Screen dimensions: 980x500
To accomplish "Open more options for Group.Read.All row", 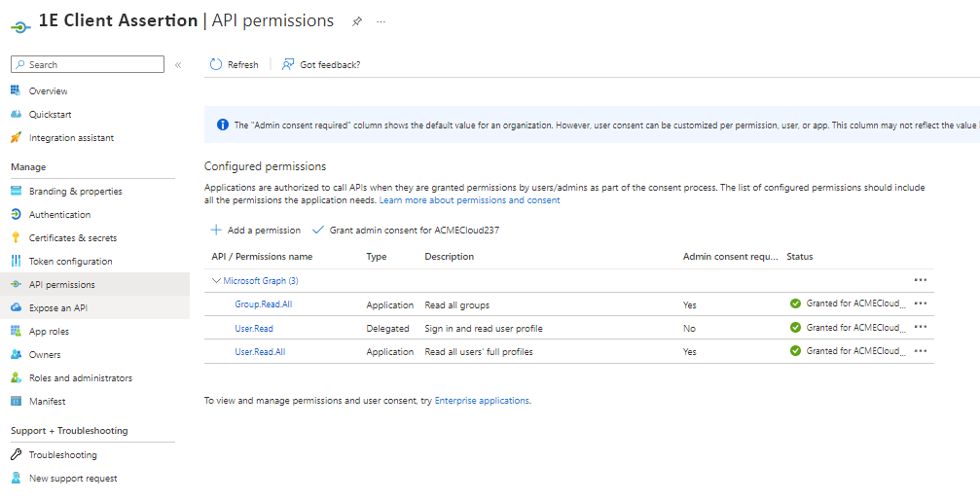I will click(x=920, y=304).
